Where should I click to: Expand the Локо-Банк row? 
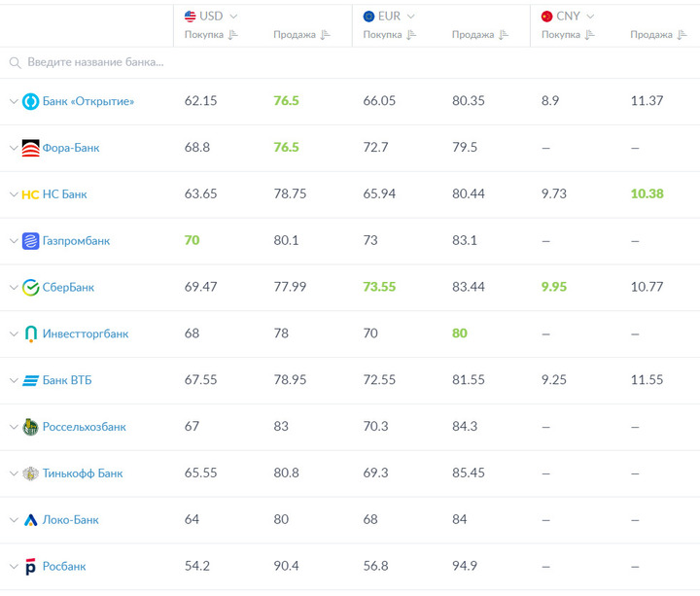click(14, 520)
